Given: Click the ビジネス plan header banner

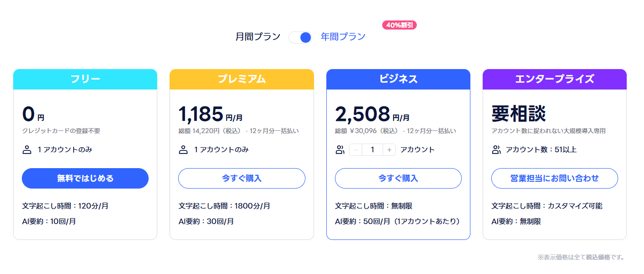Looking at the screenshot, I should [398, 80].
